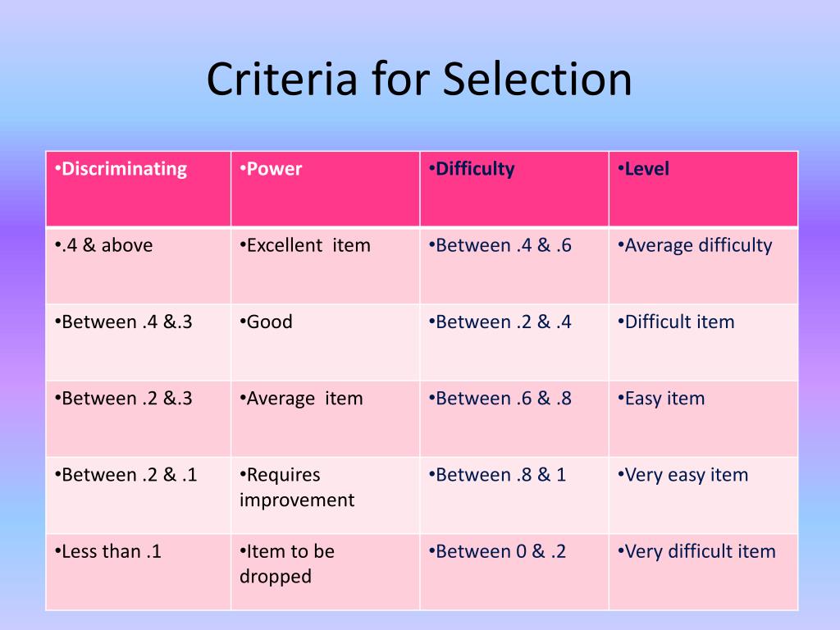Click the Between .6 & .8 cell
The image size is (840, 630).
(x=514, y=419)
